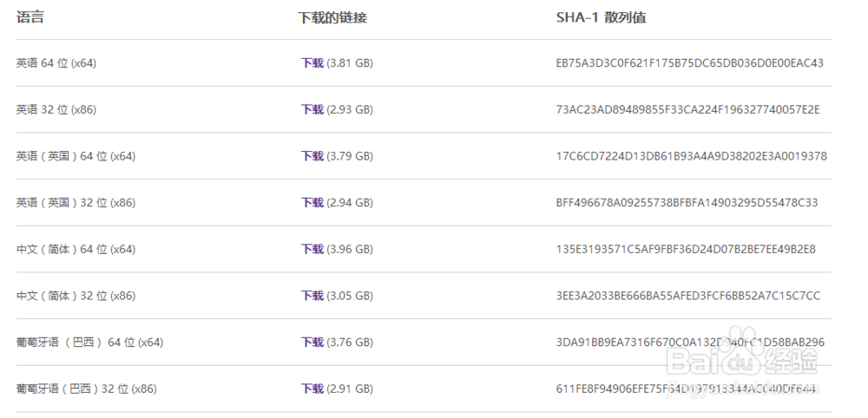
Task: Open 下载 link for 英语（英国）64 位 (x64)
Action: click(x=312, y=156)
